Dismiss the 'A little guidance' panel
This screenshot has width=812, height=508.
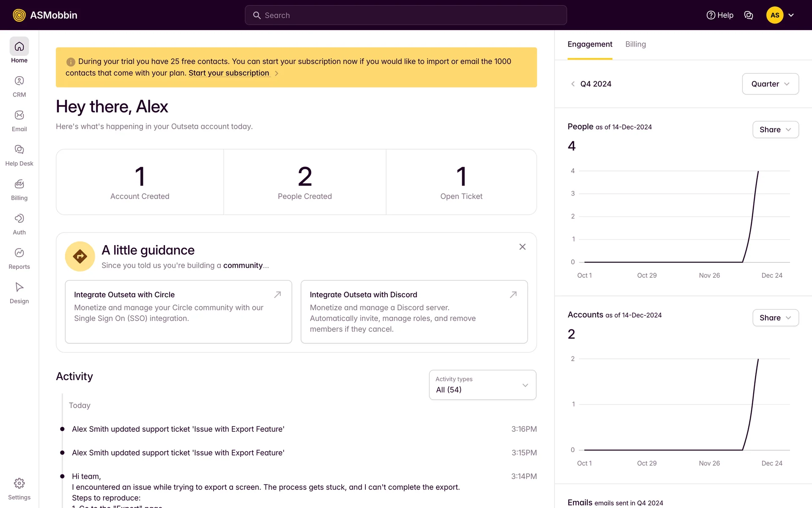pos(522,247)
